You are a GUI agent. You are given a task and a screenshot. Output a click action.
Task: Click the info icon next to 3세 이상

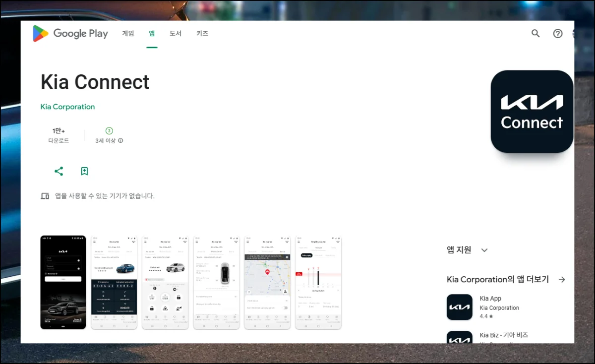point(120,141)
